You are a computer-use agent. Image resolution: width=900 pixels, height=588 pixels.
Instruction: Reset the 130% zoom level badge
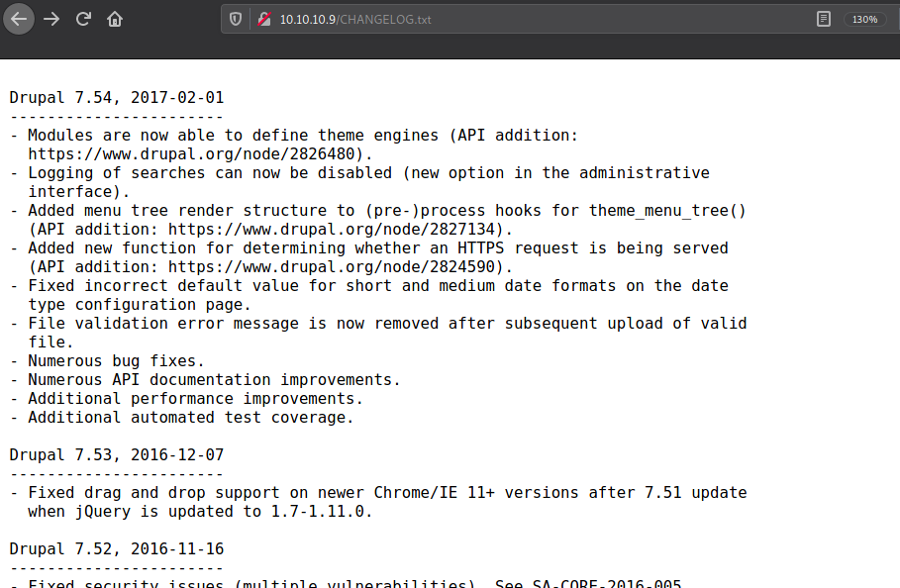click(x=864, y=20)
